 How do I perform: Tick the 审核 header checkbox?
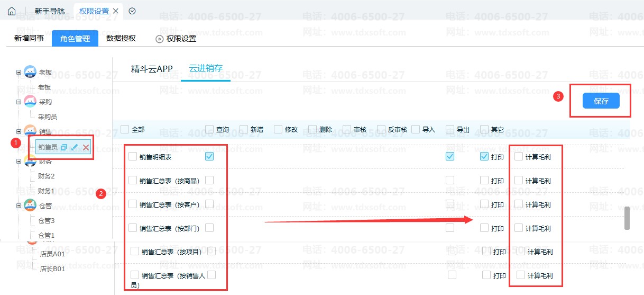[347, 129]
